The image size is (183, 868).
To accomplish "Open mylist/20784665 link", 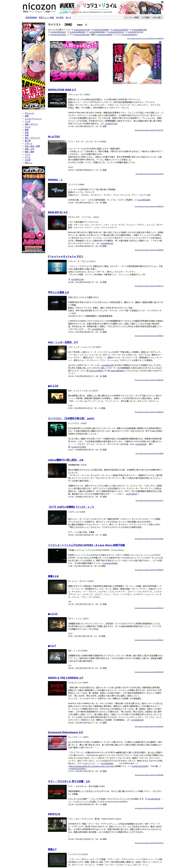I will (x=101, y=30).
